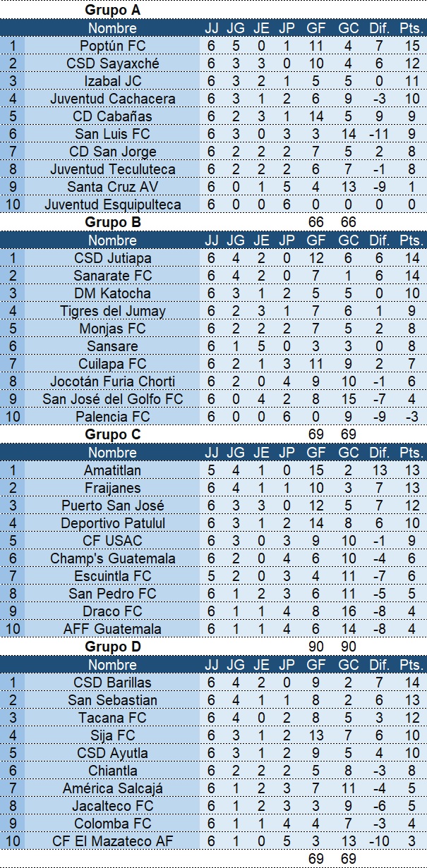Click the Grupo B heading
Screen dimensions: 427x868
point(113,222)
